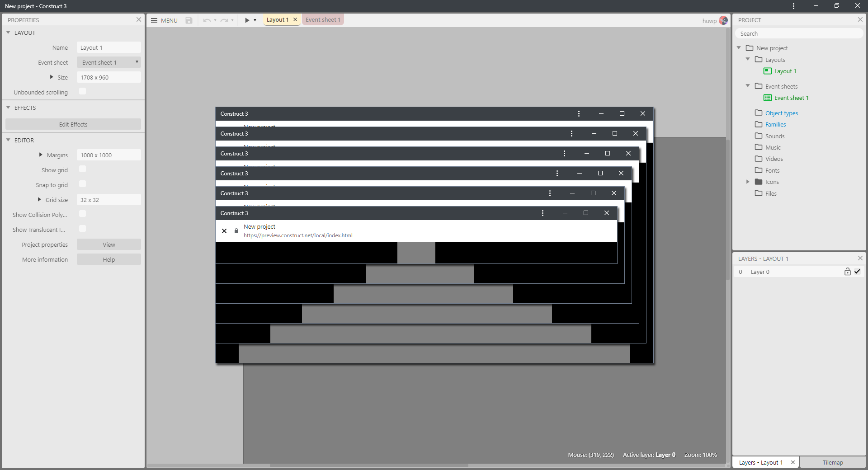Viewport: 868px width, 470px height.
Task: Toggle Layer 0 lock icon
Action: click(848, 272)
